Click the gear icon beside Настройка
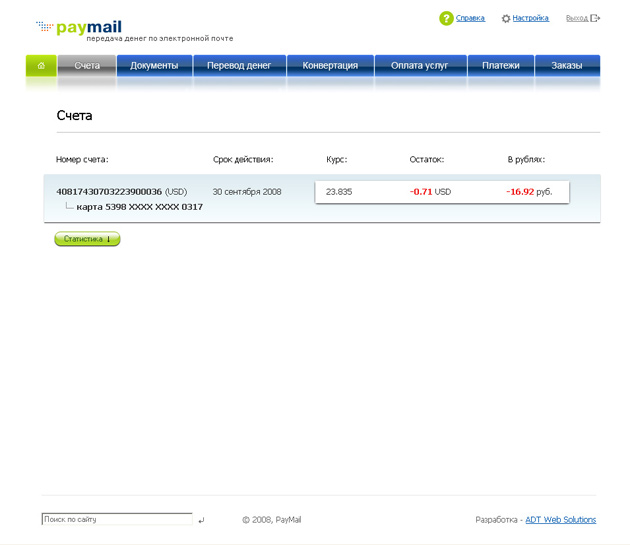The image size is (630, 545). coord(506,18)
